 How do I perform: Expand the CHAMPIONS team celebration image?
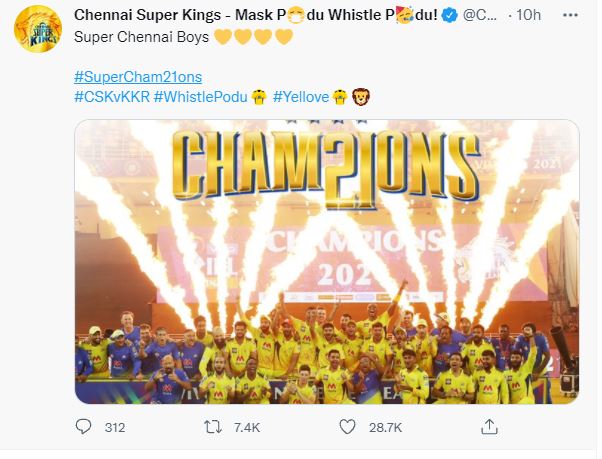[x=326, y=262]
